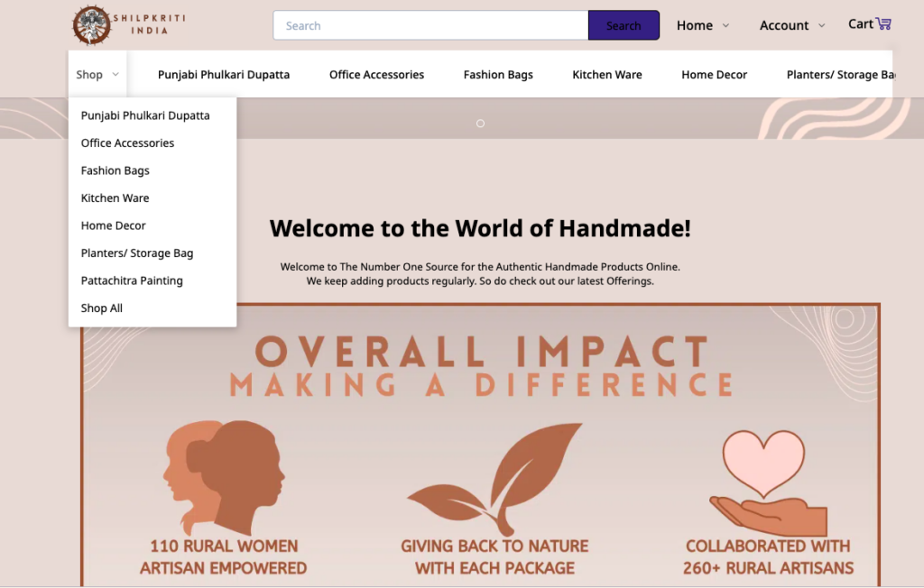The image size is (924, 588).
Task: Select the carousel slide indicator dot
Action: coord(480,124)
